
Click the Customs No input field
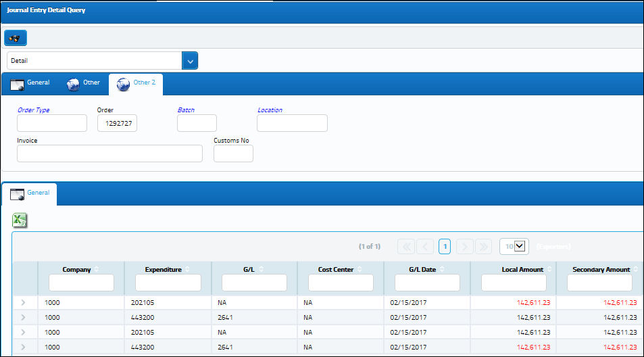233,153
